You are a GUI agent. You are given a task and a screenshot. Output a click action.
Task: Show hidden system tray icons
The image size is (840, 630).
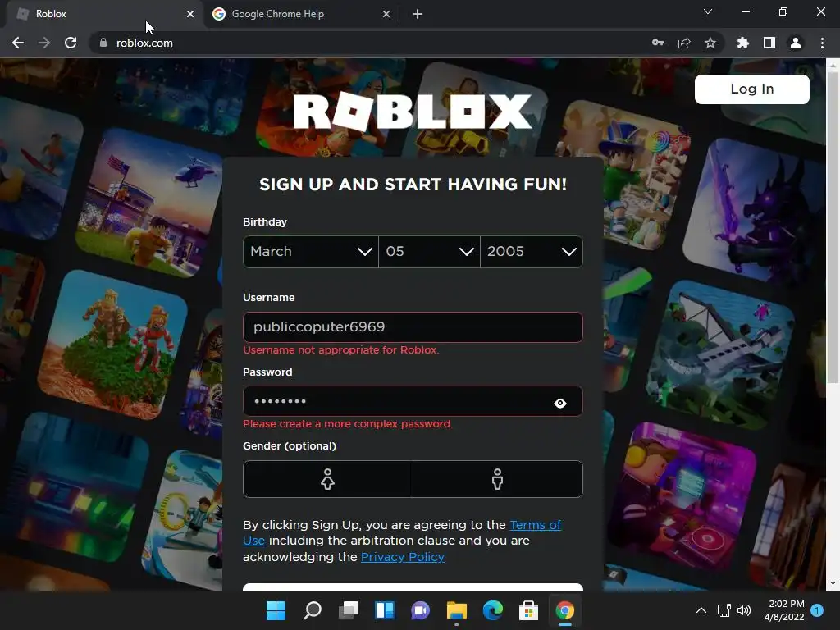[701, 610]
